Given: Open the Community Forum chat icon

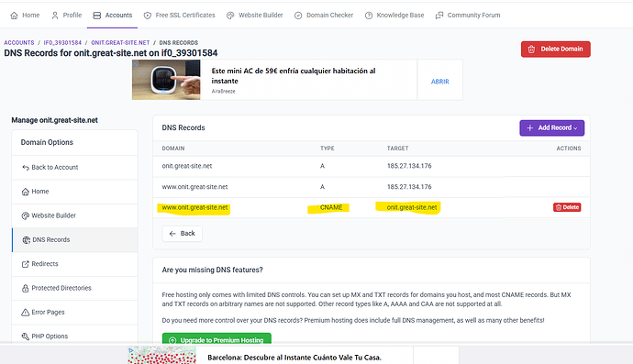Looking at the screenshot, I should (x=439, y=16).
